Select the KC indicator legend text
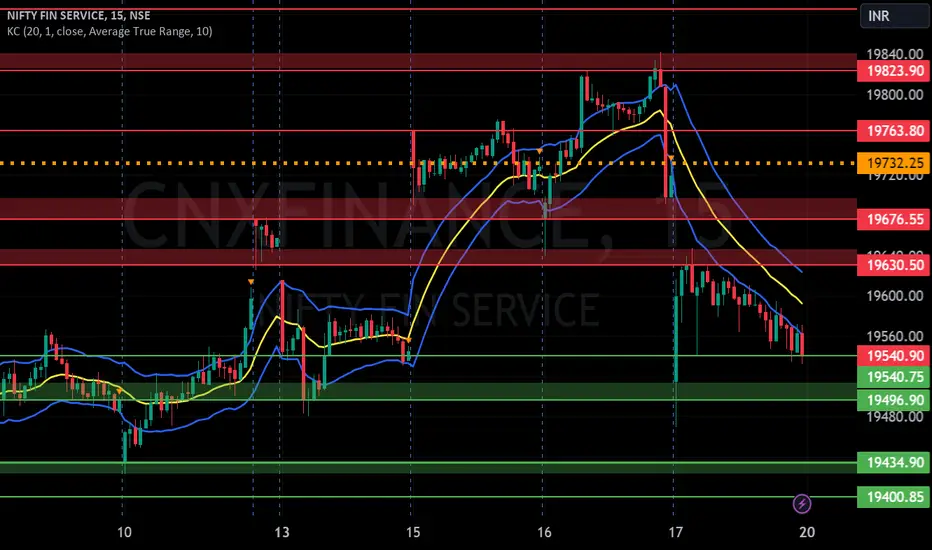 point(109,32)
